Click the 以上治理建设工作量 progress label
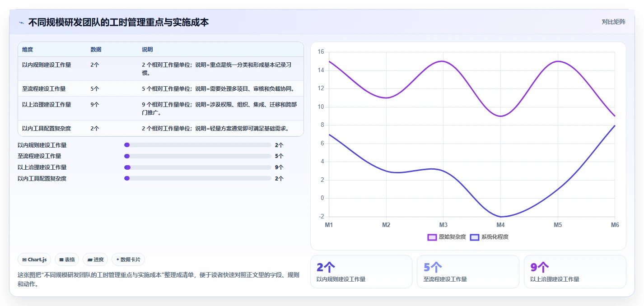 pos(42,167)
